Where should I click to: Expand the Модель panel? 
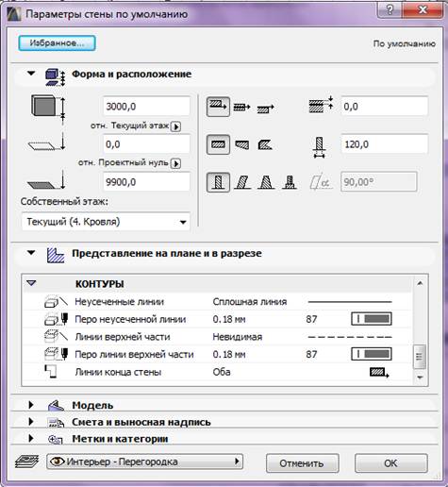pos(31,405)
